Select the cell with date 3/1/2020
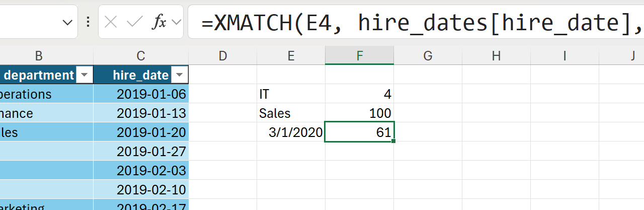Screen dimensions: 644x210 pyautogui.click(x=291, y=132)
